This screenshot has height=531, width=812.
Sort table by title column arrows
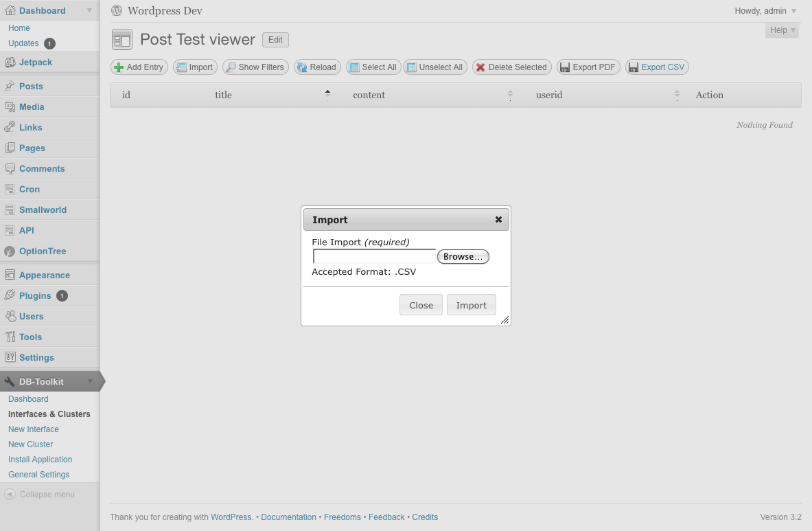click(x=328, y=94)
